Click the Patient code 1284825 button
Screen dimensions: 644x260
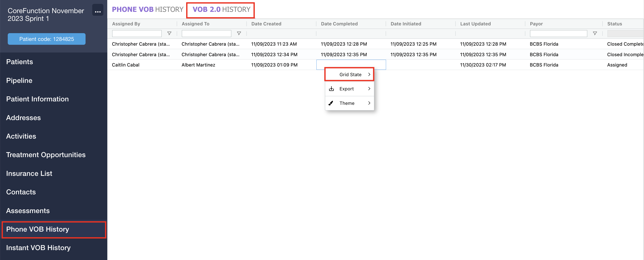pyautogui.click(x=46, y=39)
